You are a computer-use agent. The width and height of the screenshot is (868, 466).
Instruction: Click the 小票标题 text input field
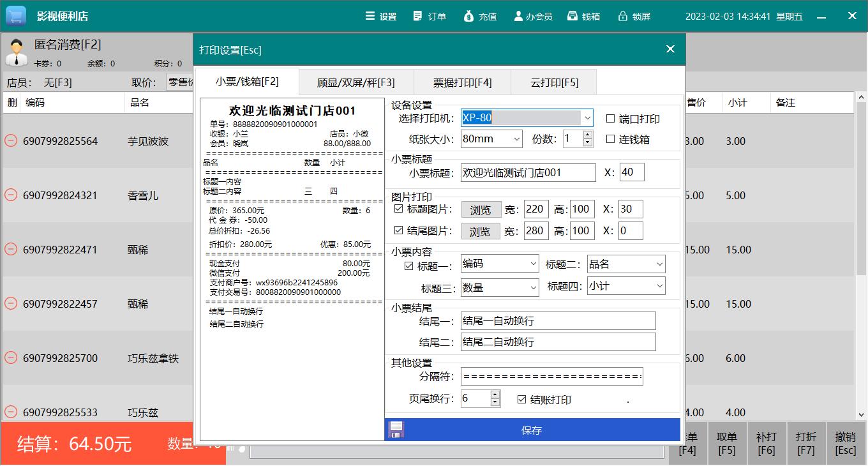tap(519, 172)
